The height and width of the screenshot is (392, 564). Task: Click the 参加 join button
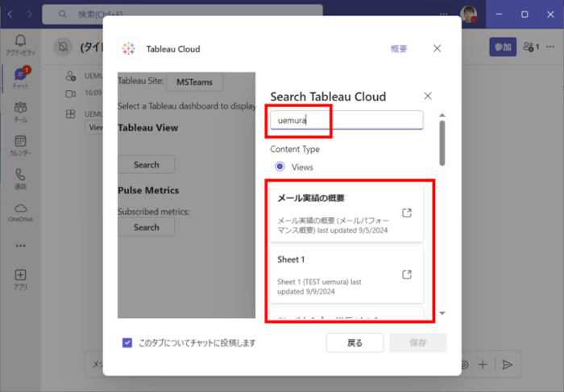point(503,47)
